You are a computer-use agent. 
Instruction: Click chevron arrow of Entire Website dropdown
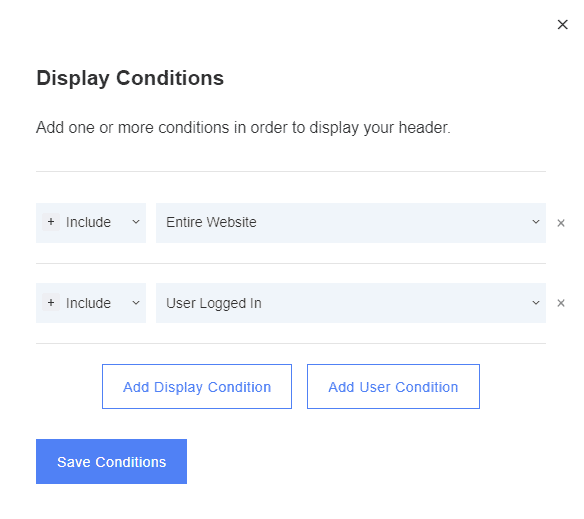click(536, 222)
